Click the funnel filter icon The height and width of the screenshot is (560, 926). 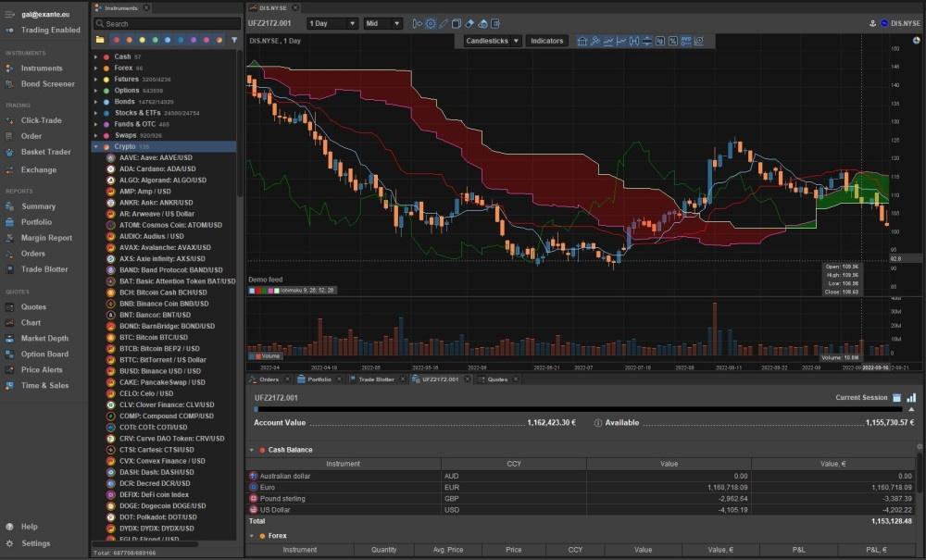click(x=234, y=40)
